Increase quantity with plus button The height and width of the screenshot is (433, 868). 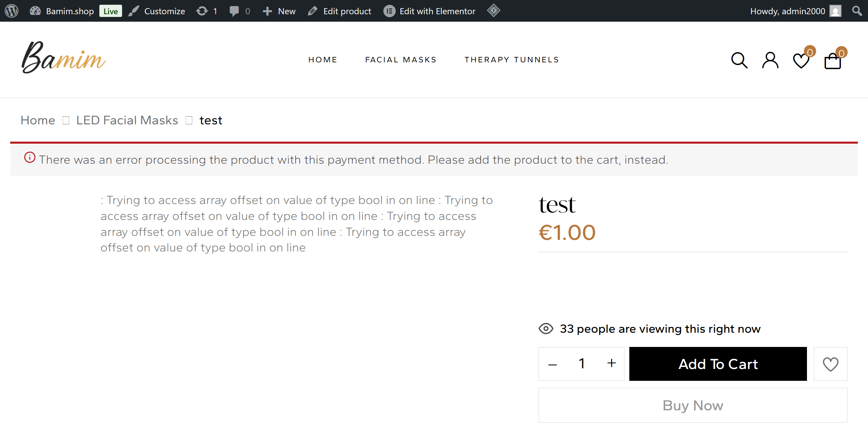pos(612,363)
